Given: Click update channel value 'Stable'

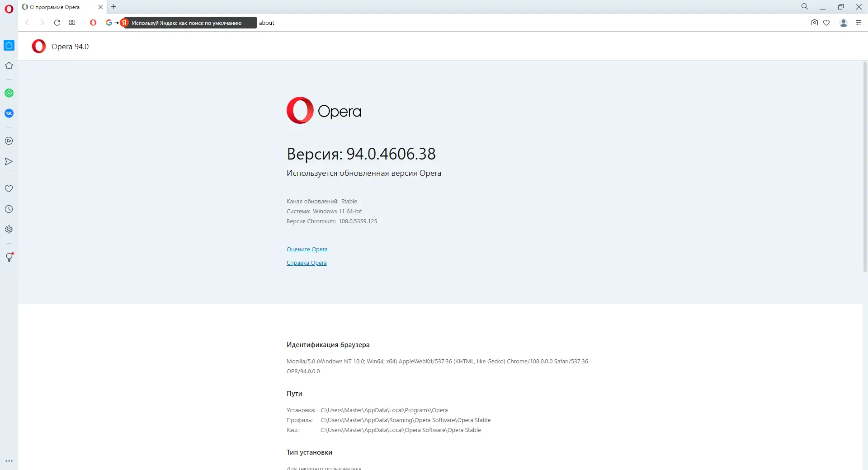Looking at the screenshot, I should coord(349,202).
